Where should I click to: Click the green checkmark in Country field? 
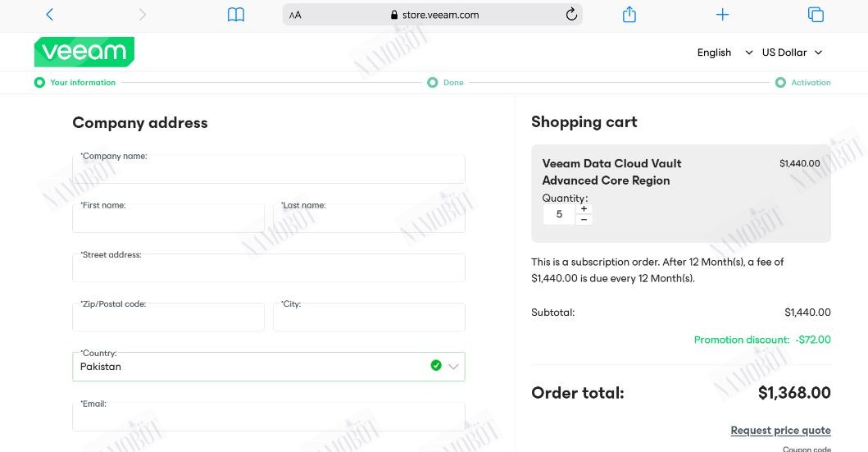click(436, 366)
